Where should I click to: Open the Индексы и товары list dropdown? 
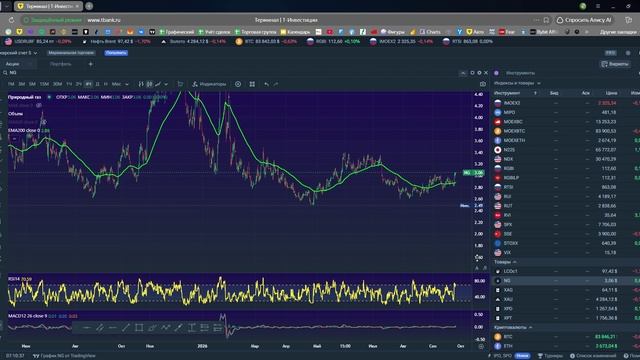click(x=517, y=83)
